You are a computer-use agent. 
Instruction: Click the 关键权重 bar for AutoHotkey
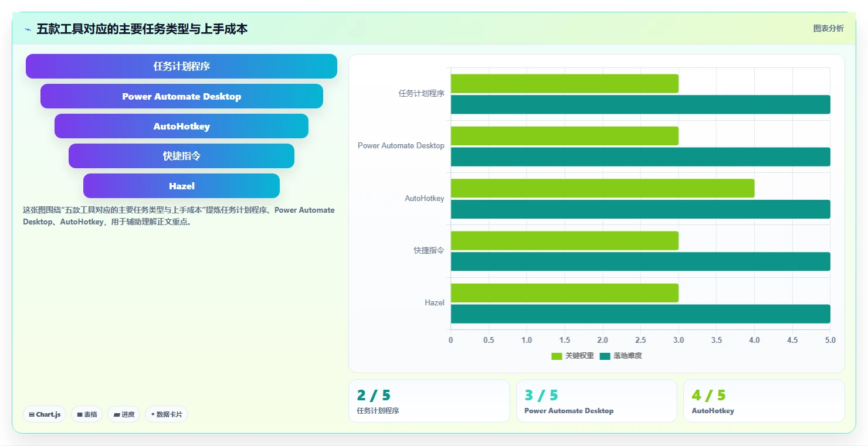[602, 188]
